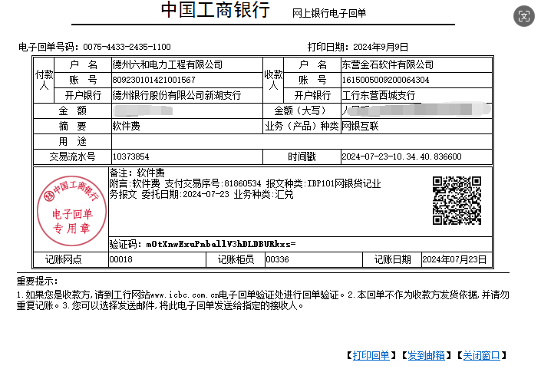Click the 用途 label cell
Viewport: 541px width, 392px height.
pyautogui.click(x=72, y=141)
